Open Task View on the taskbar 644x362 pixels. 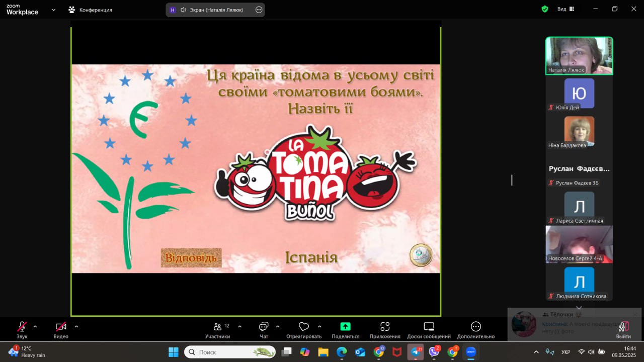click(x=286, y=352)
